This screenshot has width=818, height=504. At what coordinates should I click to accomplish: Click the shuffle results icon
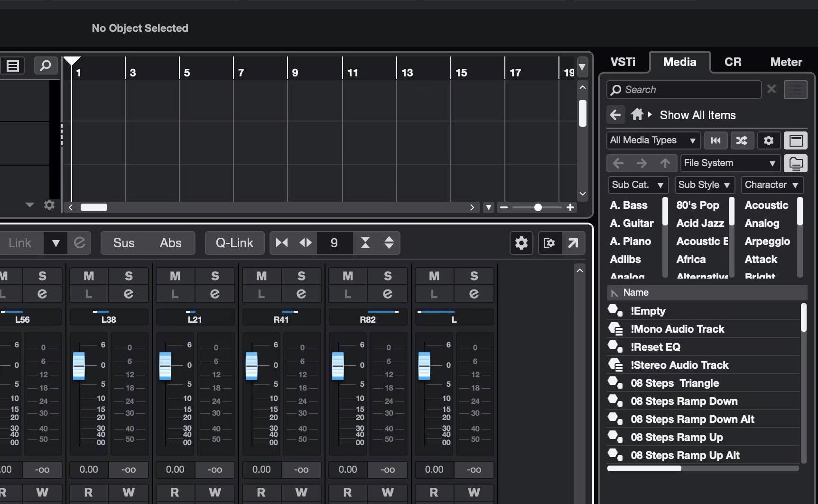pyautogui.click(x=742, y=140)
